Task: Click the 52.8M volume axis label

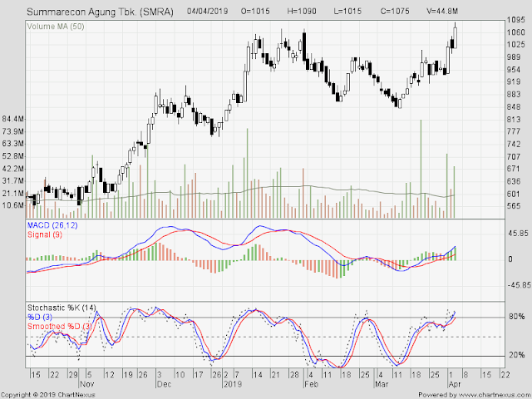Action: click(x=13, y=156)
